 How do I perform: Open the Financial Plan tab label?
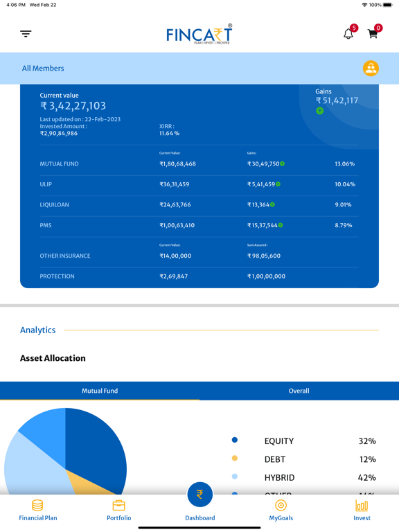point(38,518)
